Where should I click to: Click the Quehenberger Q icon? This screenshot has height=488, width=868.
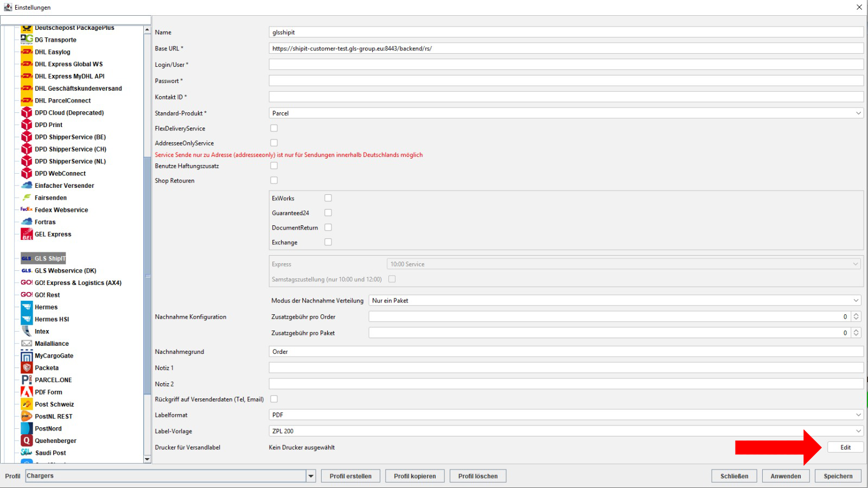[27, 441]
